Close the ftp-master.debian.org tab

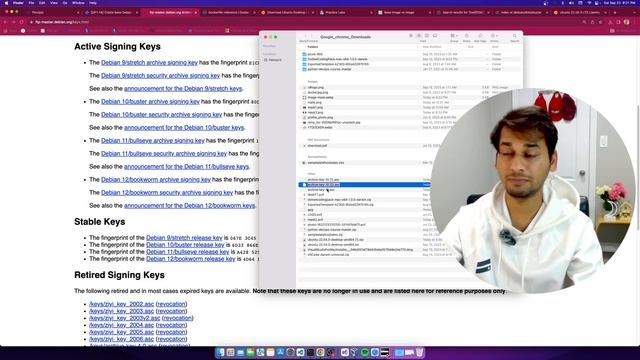coord(196,13)
